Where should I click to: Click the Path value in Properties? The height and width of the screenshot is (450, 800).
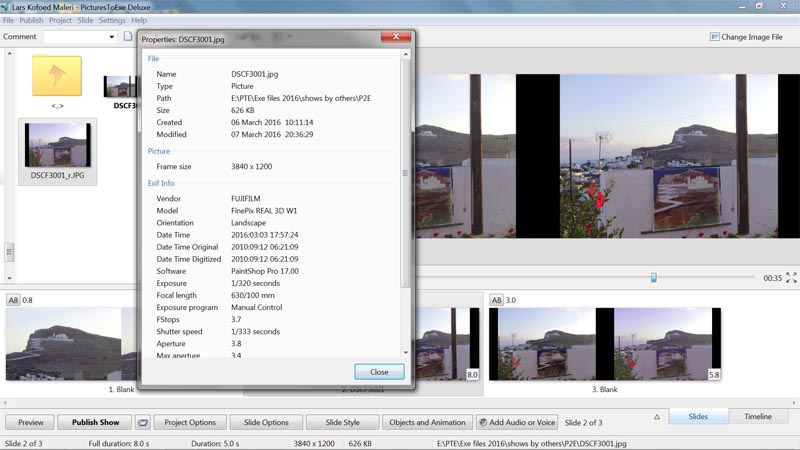pyautogui.click(x=301, y=98)
